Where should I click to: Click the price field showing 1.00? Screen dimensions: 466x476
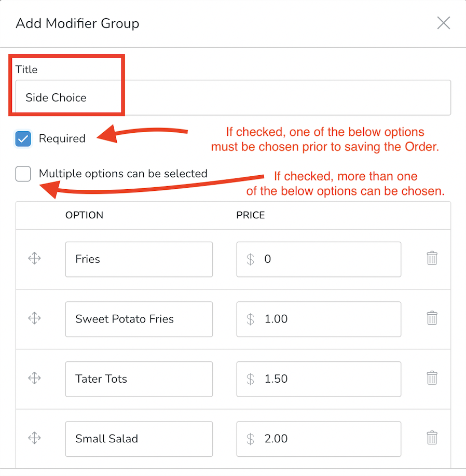click(x=318, y=319)
